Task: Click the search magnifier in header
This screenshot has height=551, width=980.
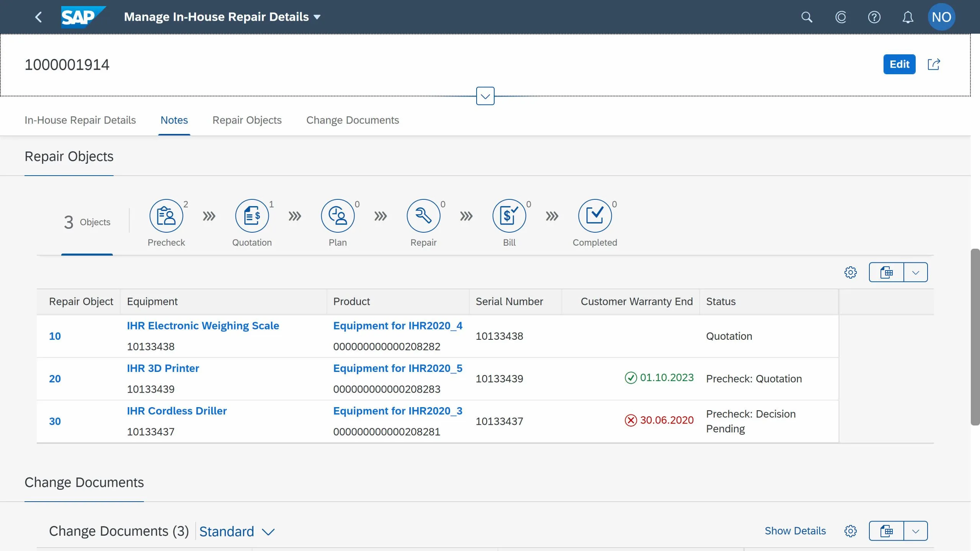Action: 807,17
